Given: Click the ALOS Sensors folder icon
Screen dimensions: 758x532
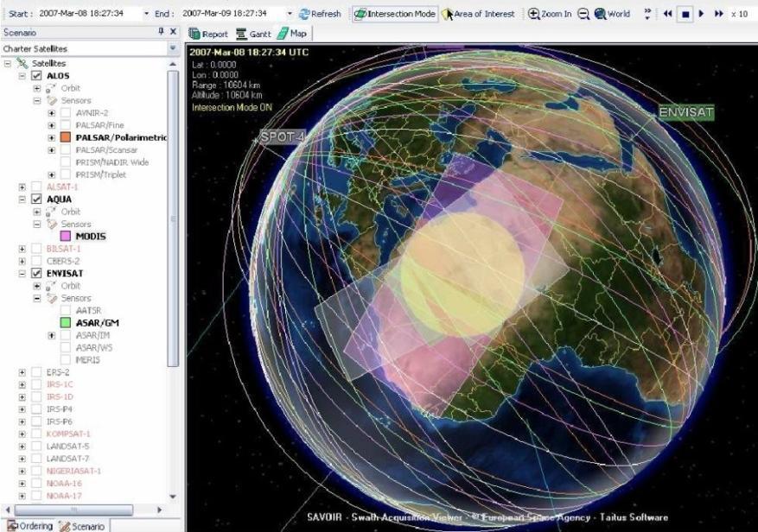Looking at the screenshot, I should 52,100.
